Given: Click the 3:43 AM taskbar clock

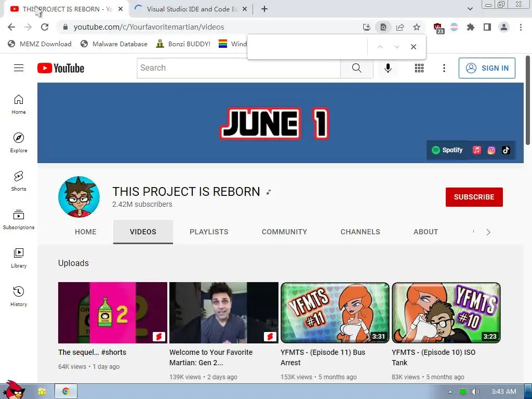Looking at the screenshot, I should (504, 392).
